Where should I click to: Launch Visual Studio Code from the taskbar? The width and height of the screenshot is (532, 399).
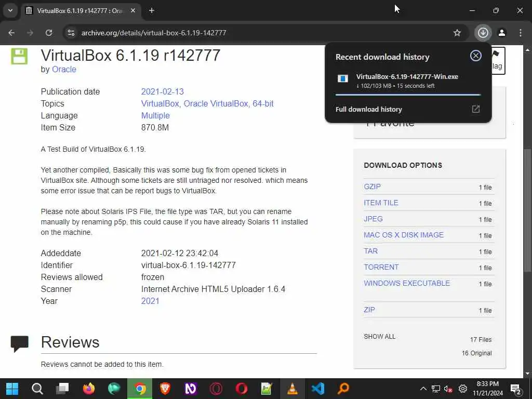tap(318, 389)
